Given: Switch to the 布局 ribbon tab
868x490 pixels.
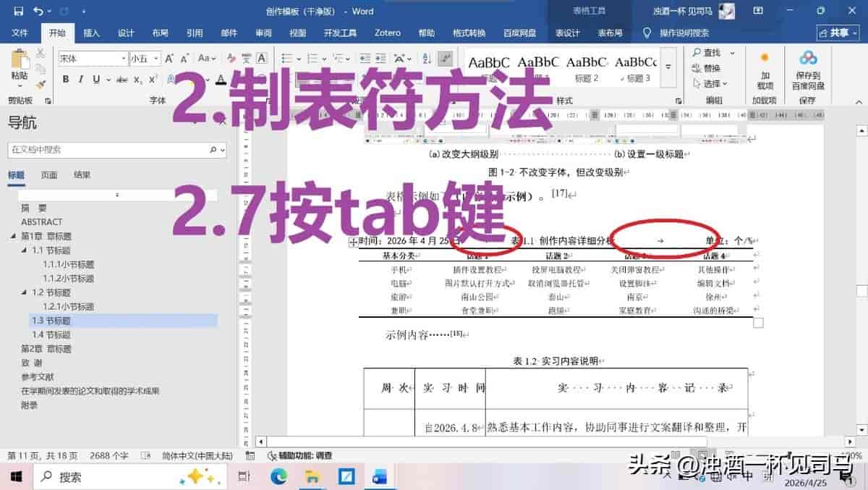Looking at the screenshot, I should pos(160,33).
